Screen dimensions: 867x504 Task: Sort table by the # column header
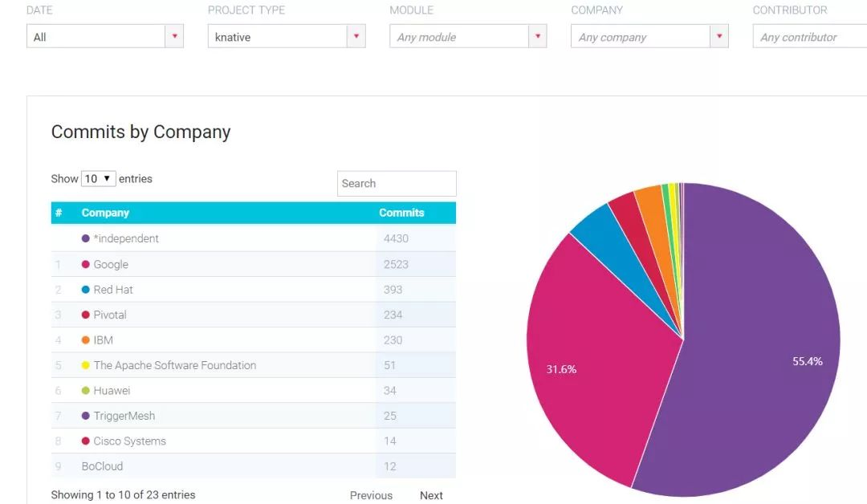tap(59, 213)
